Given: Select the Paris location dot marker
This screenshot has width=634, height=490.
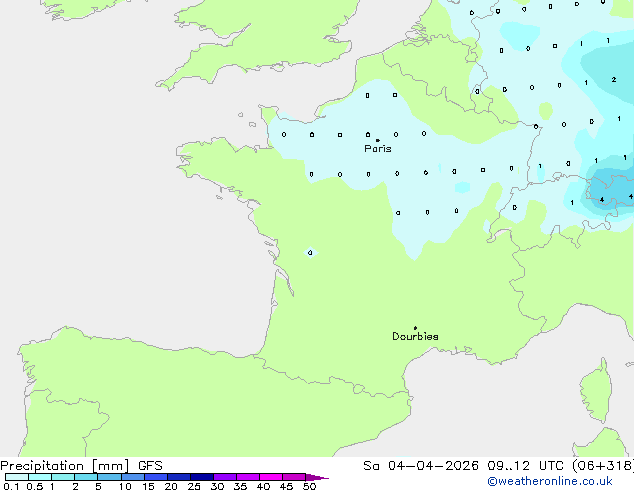Looking at the screenshot, I should [x=378, y=140].
